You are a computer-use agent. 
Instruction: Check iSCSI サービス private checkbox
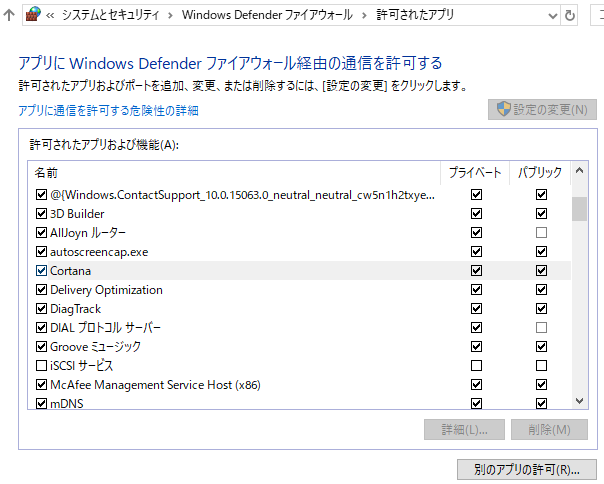point(476,365)
